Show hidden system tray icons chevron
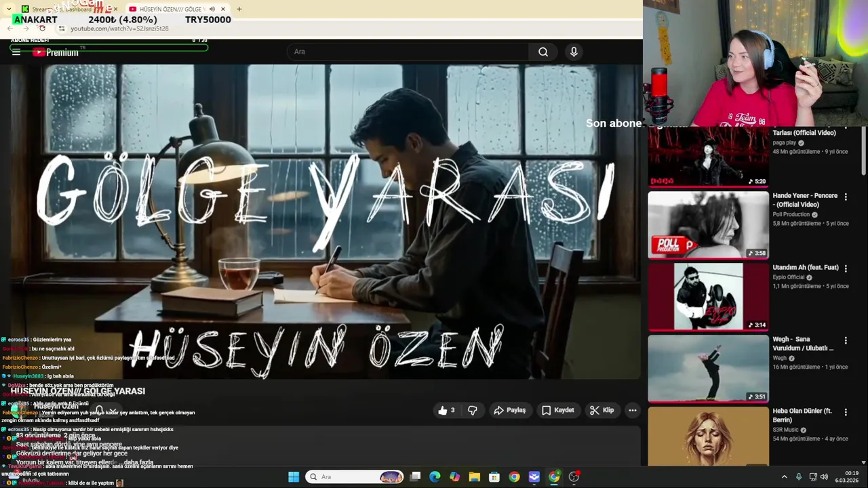This screenshot has height=488, width=868. pyautogui.click(x=784, y=477)
